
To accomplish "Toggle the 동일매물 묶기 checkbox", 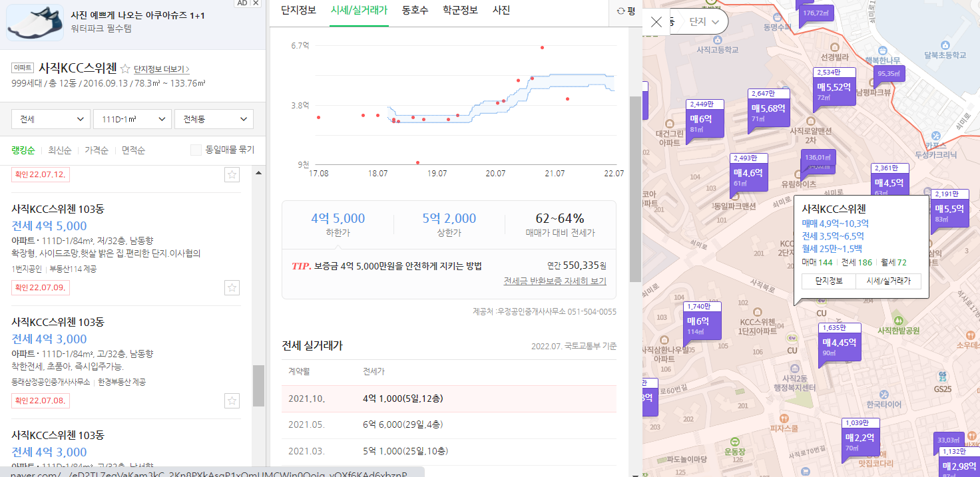I will pyautogui.click(x=196, y=150).
